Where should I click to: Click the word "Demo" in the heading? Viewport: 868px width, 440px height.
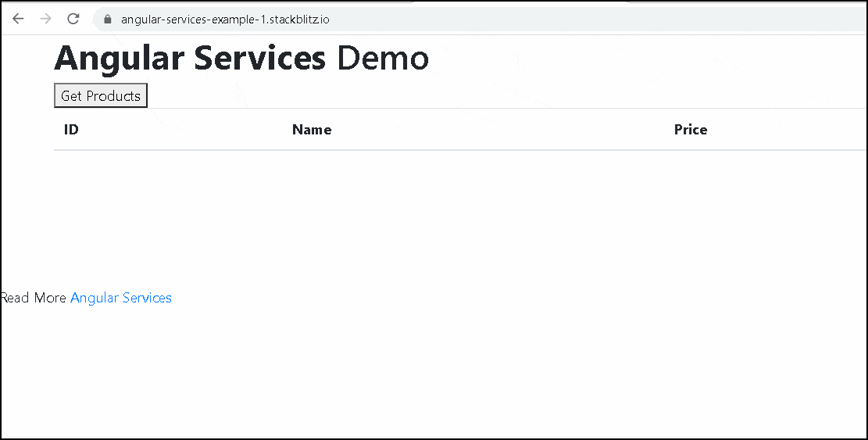click(382, 59)
